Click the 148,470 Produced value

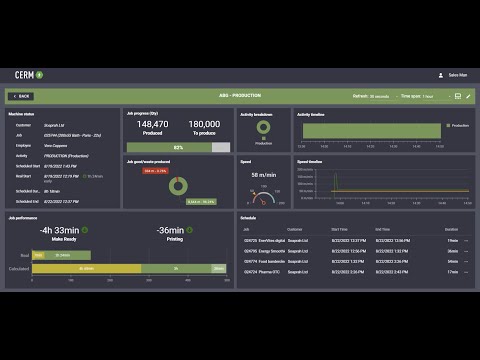(x=152, y=124)
